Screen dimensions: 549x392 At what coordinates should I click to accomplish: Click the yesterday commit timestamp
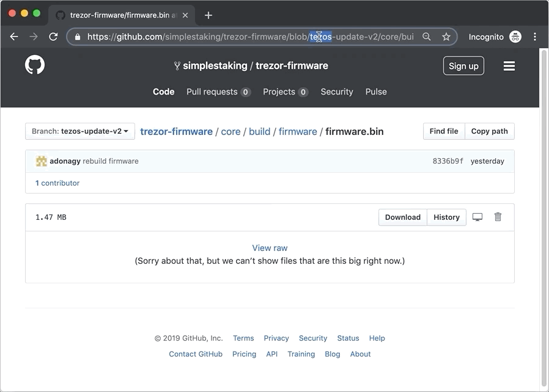coord(487,161)
